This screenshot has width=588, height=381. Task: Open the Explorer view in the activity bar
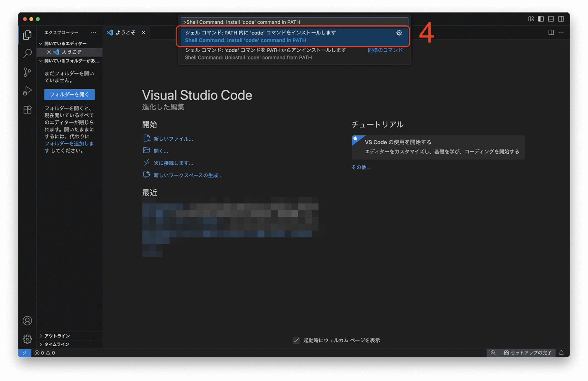(27, 35)
